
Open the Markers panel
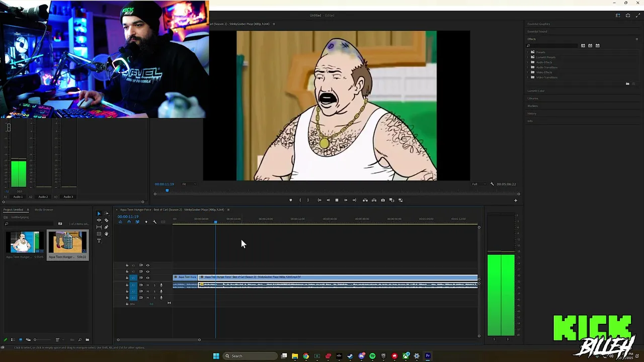[532, 106]
